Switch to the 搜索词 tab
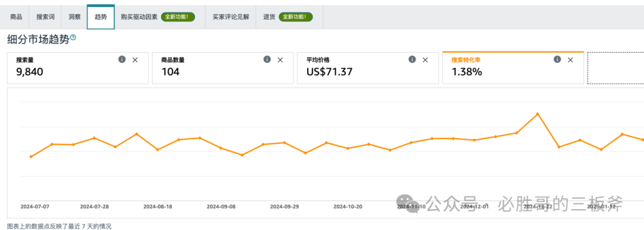 tap(45, 17)
